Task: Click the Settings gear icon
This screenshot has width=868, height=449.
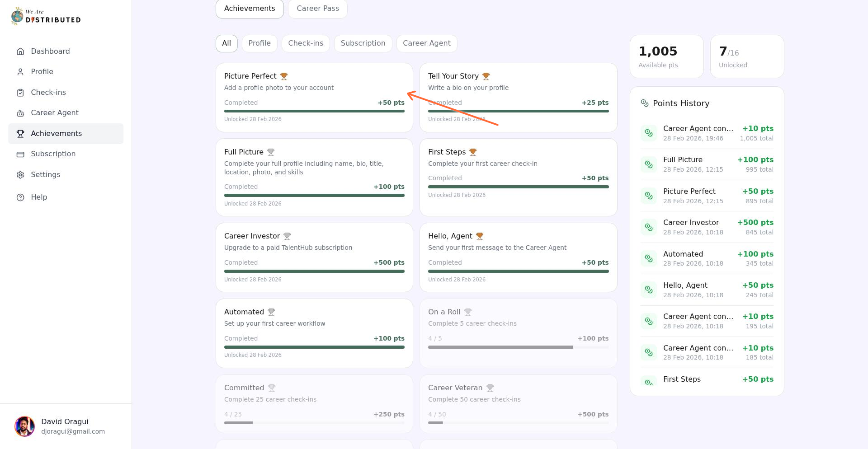Action: click(x=20, y=175)
